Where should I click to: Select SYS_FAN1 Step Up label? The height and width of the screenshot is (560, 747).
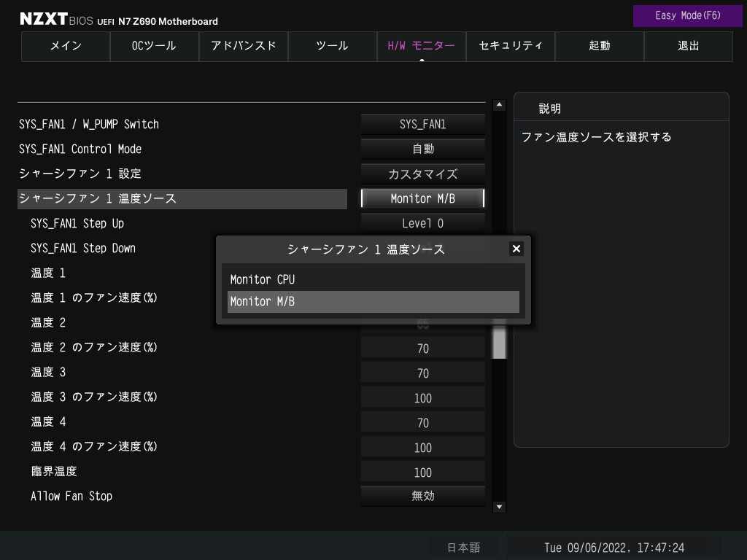(77, 223)
